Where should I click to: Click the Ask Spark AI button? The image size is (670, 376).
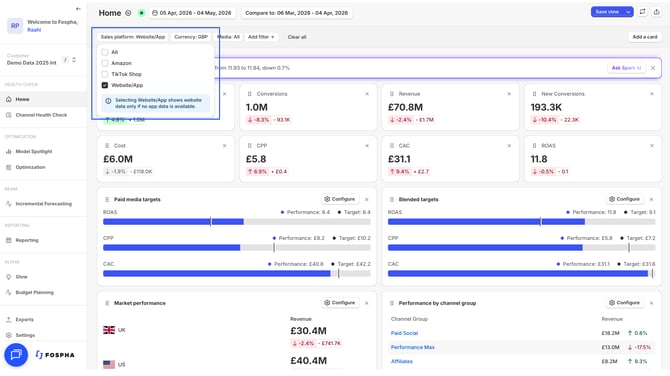626,68
